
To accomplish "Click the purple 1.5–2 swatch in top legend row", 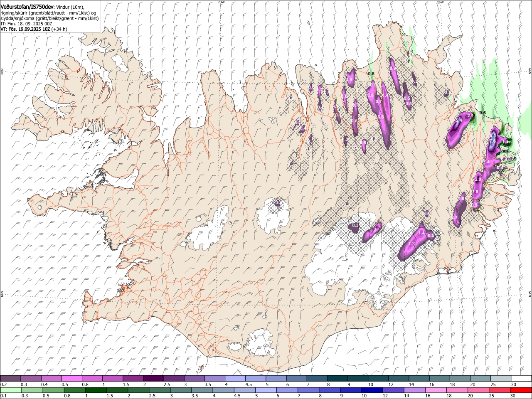I will [x=133, y=378].
